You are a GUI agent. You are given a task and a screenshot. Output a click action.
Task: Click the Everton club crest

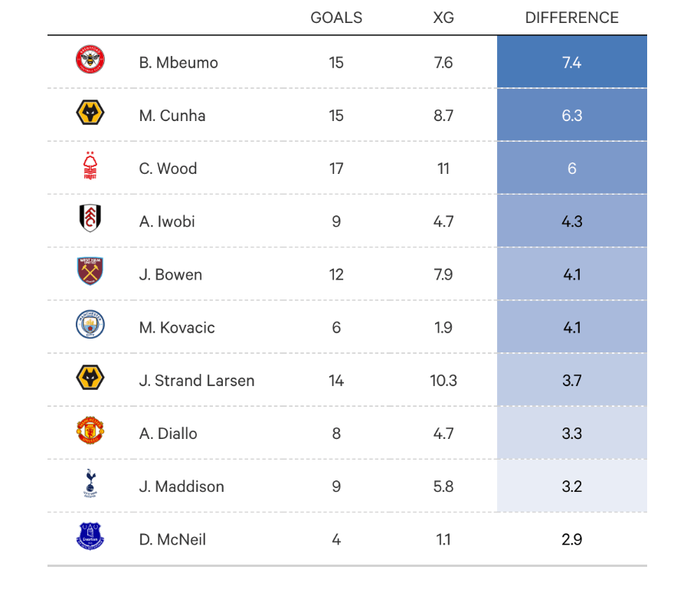90,538
